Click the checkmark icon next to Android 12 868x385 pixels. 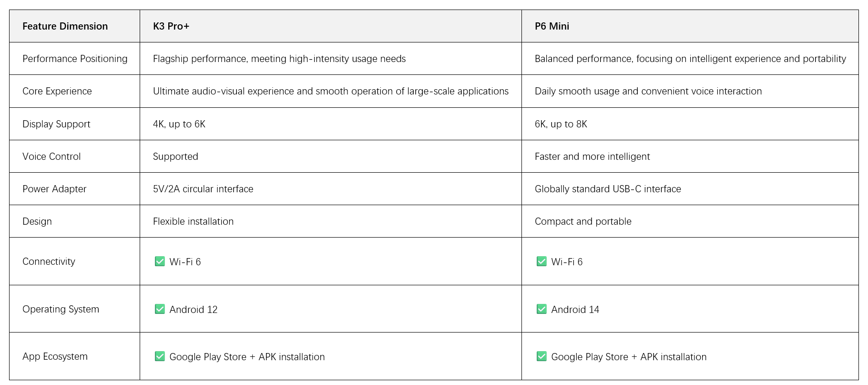point(160,309)
